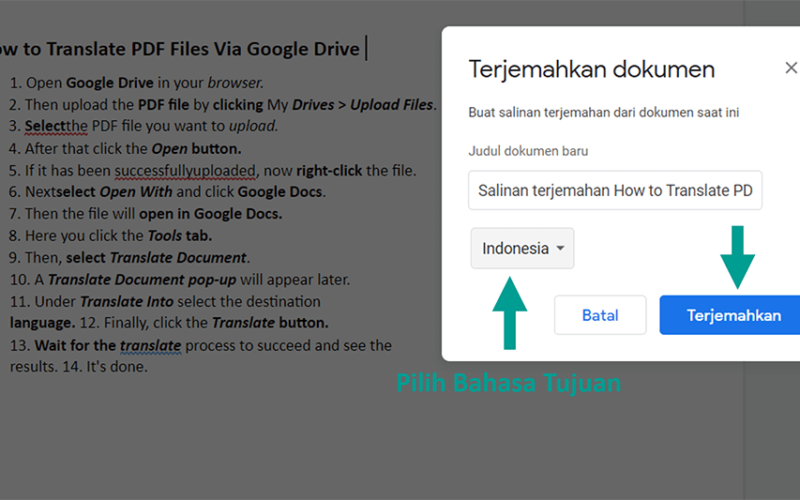Click the misspelled word 'Selectthe' in step 3
This screenshot has height=500, width=800.
(x=56, y=126)
